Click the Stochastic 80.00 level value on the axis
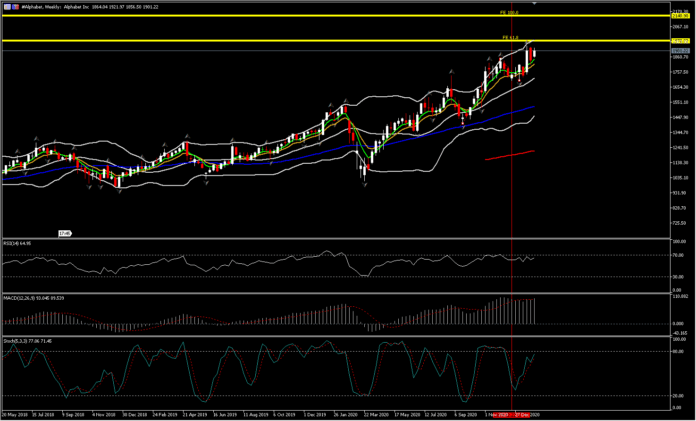This screenshot has width=696, height=421. [679, 351]
